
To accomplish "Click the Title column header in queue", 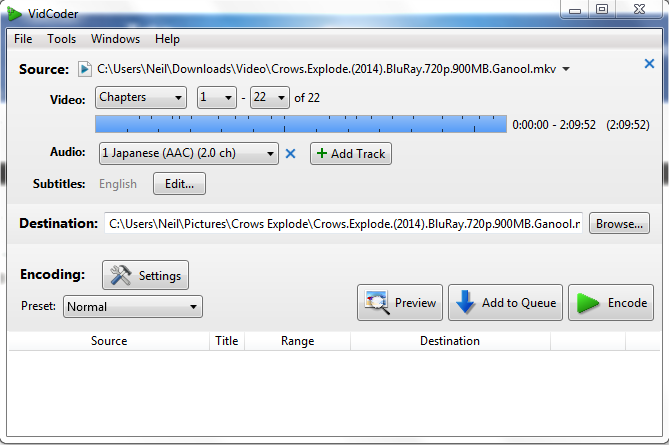I will coord(227,341).
